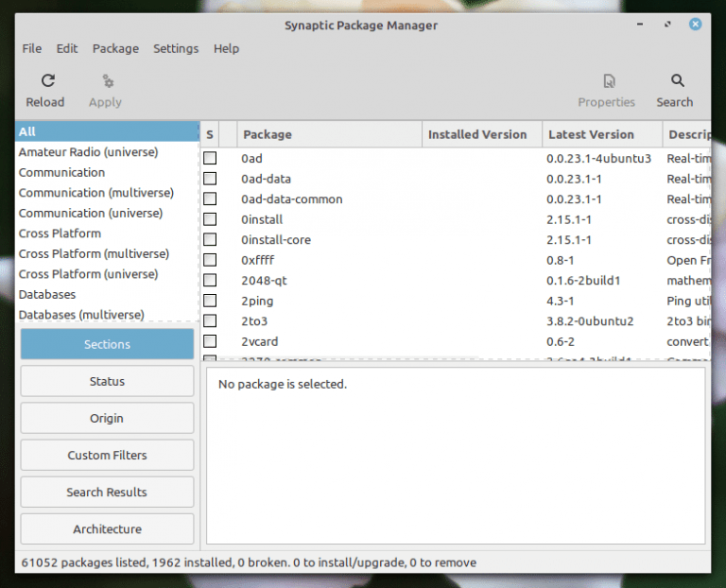The image size is (726, 588).
Task: Click the status bar packages count text
Action: (249, 562)
